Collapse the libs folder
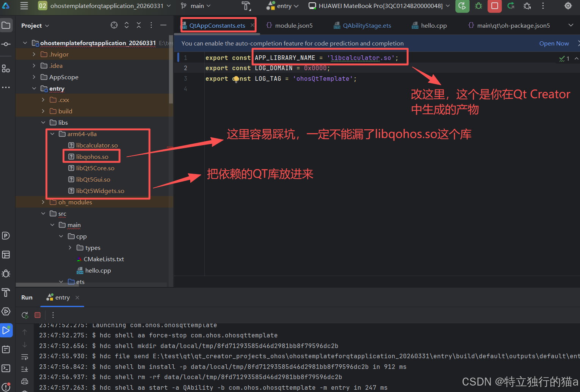The image size is (580, 392). click(x=43, y=122)
